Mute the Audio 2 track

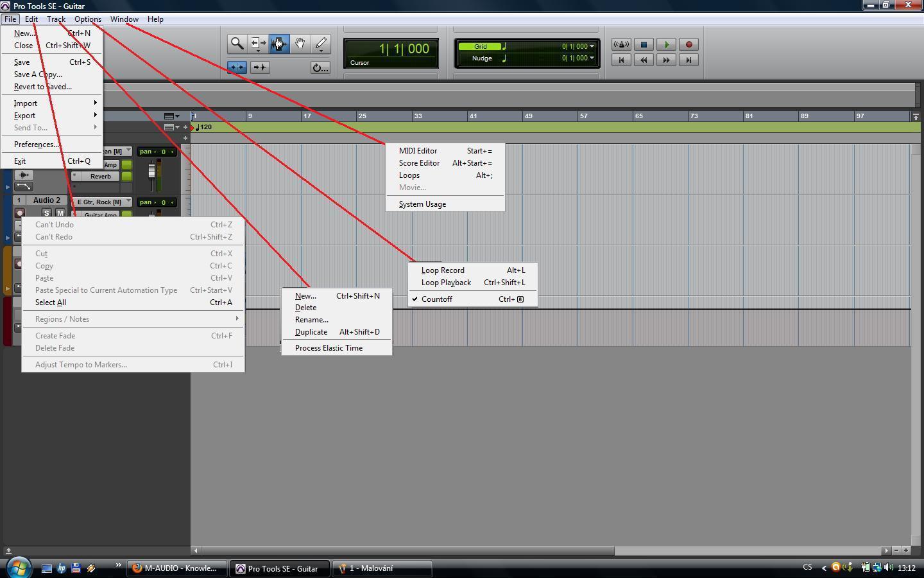[60, 213]
